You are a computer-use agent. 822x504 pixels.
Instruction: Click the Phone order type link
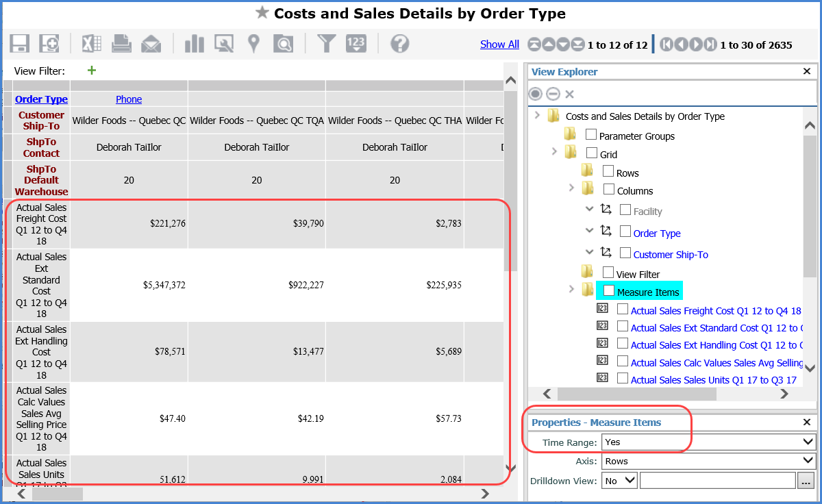tap(129, 99)
